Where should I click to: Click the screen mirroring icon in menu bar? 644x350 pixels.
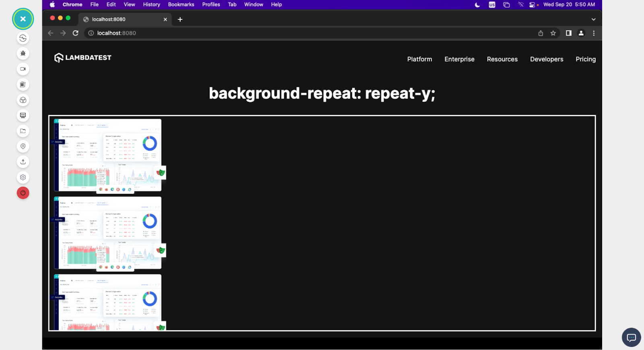point(506,5)
